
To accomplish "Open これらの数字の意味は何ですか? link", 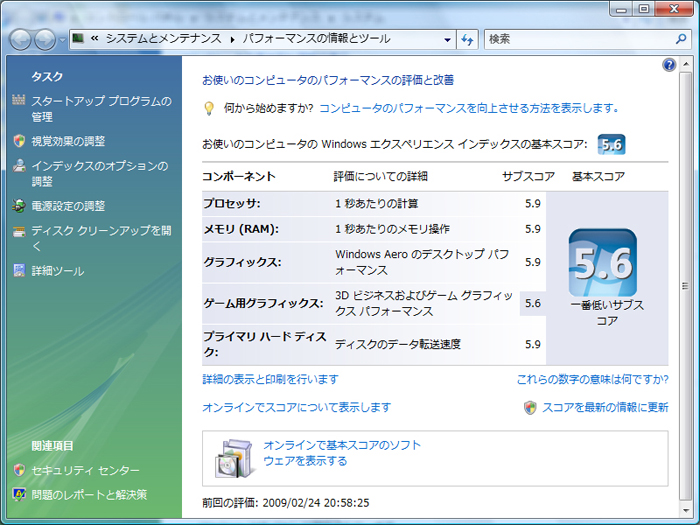I will pyautogui.click(x=592, y=379).
